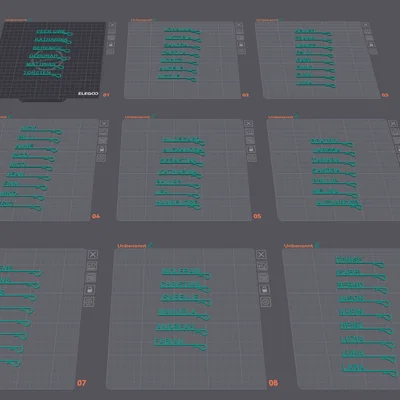This screenshot has width=400, height=400.
Task: Open plate 05 settings icon
Action: pos(252,158)
